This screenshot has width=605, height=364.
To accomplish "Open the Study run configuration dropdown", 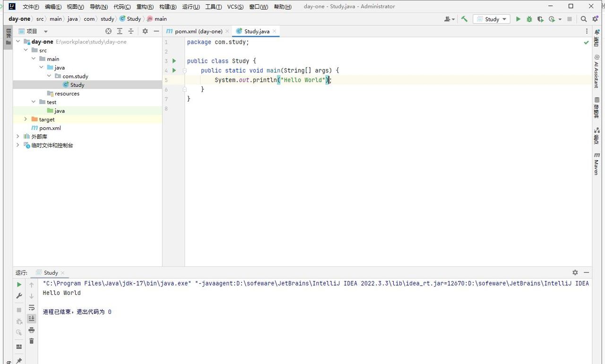I will pos(492,19).
